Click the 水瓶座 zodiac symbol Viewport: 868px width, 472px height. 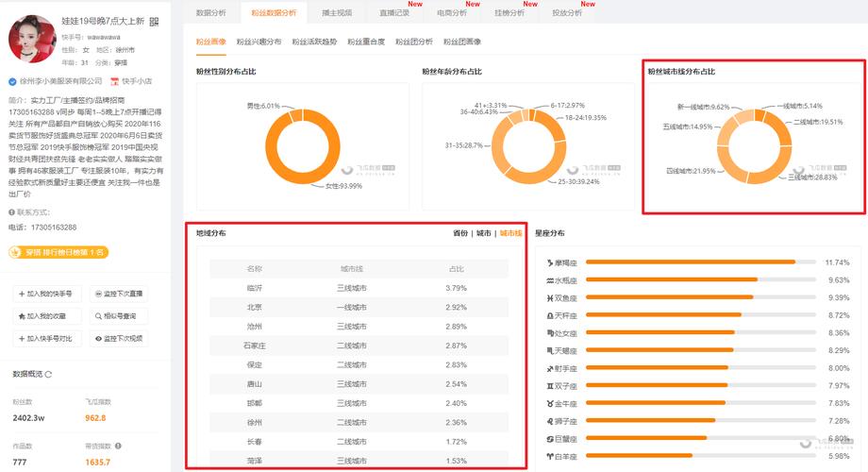coord(548,279)
